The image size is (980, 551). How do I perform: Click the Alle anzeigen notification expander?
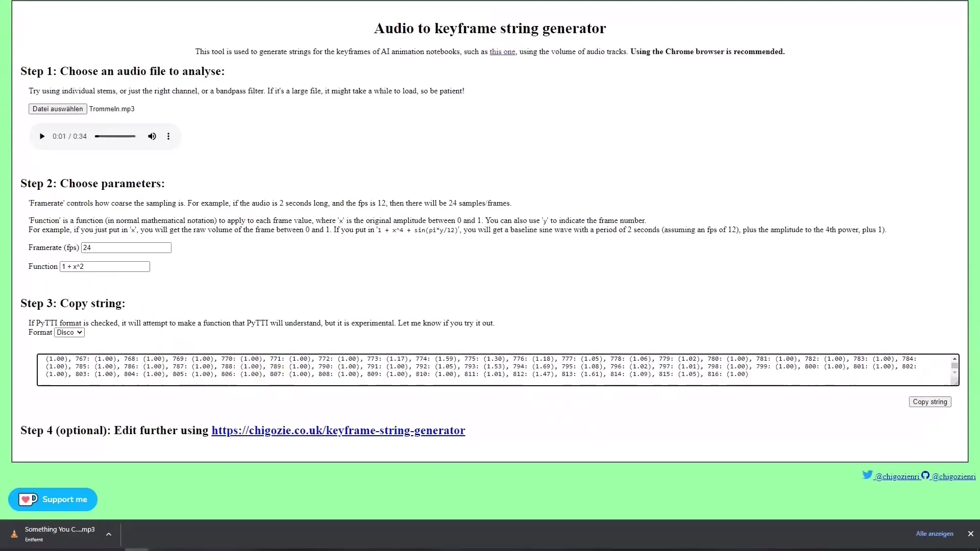point(935,534)
